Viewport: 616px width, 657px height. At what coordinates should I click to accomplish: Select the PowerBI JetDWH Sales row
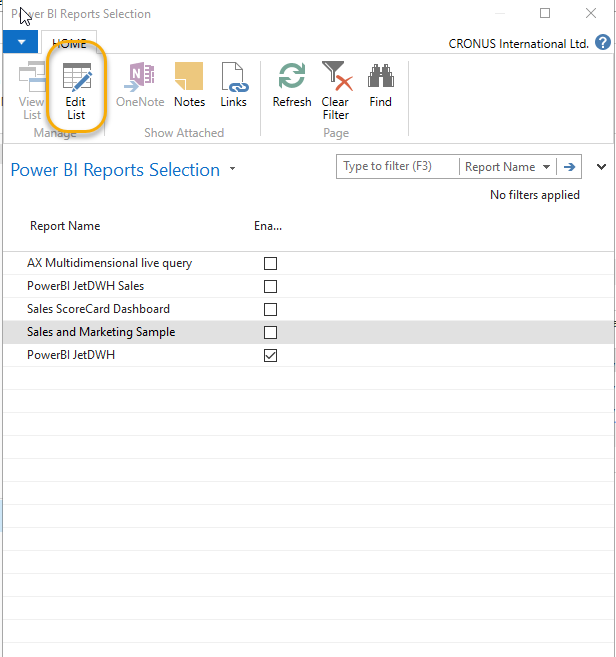[308, 286]
